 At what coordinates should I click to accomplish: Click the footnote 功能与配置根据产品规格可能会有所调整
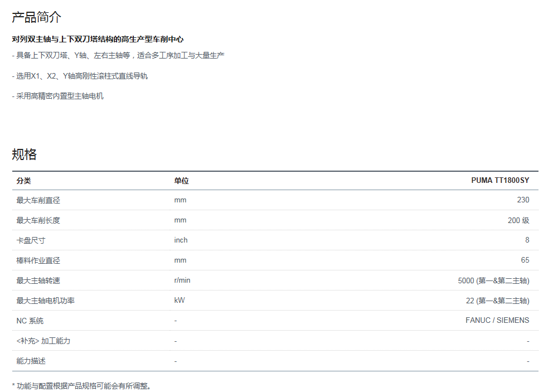coord(83,386)
